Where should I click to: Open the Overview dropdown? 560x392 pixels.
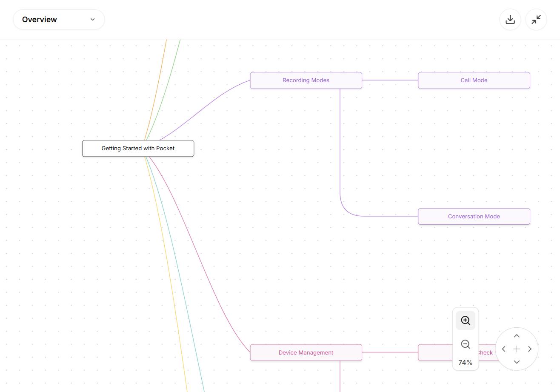(x=59, y=20)
